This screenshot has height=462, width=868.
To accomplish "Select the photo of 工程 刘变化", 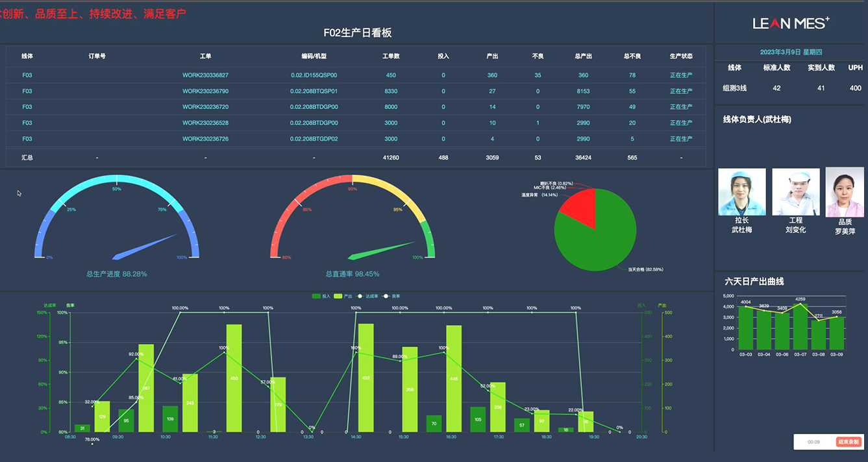I will [795, 192].
